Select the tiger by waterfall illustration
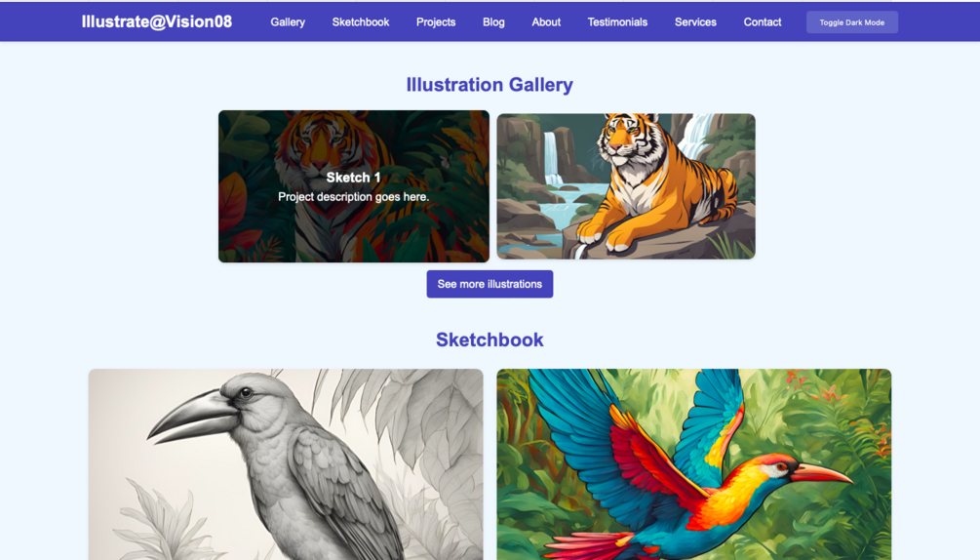Viewport: 980px width, 560px height. (626, 186)
